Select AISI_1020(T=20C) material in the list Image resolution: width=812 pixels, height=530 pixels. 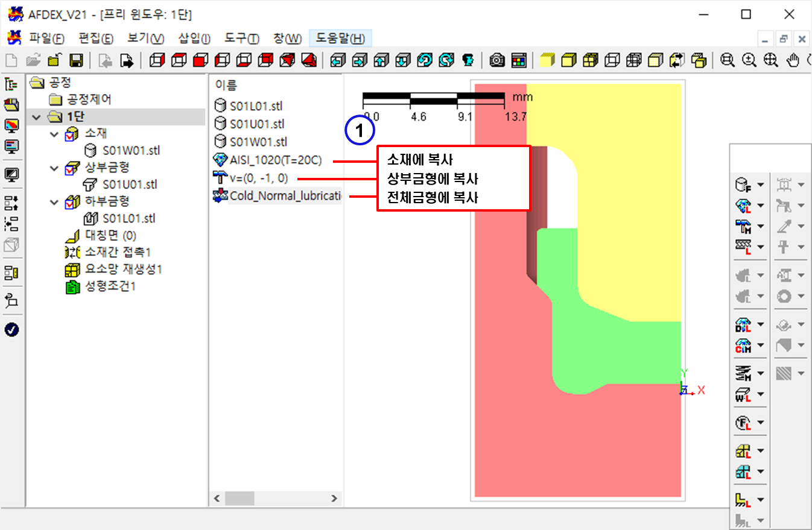[x=275, y=161]
